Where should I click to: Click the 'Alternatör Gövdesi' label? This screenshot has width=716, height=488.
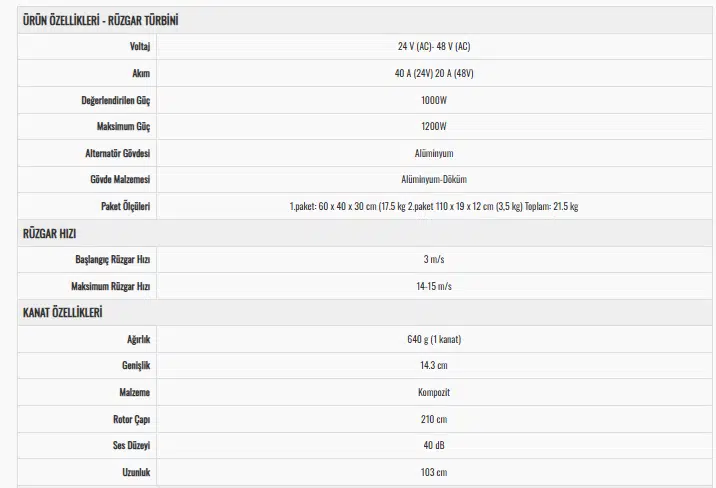118,154
